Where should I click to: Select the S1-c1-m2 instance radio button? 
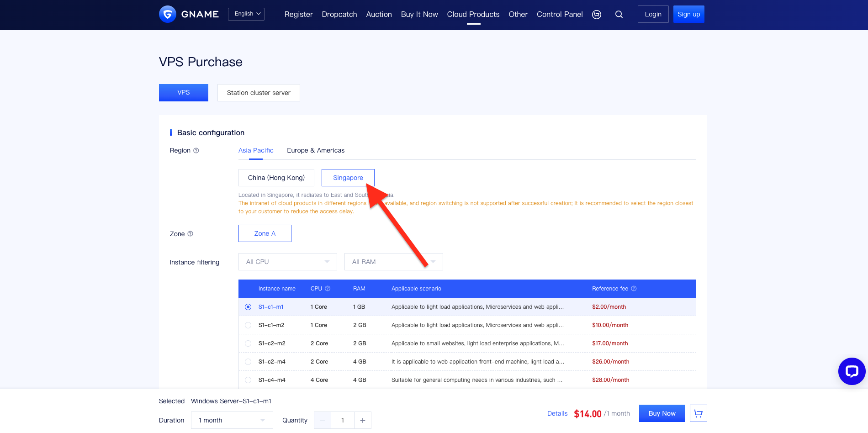248,325
